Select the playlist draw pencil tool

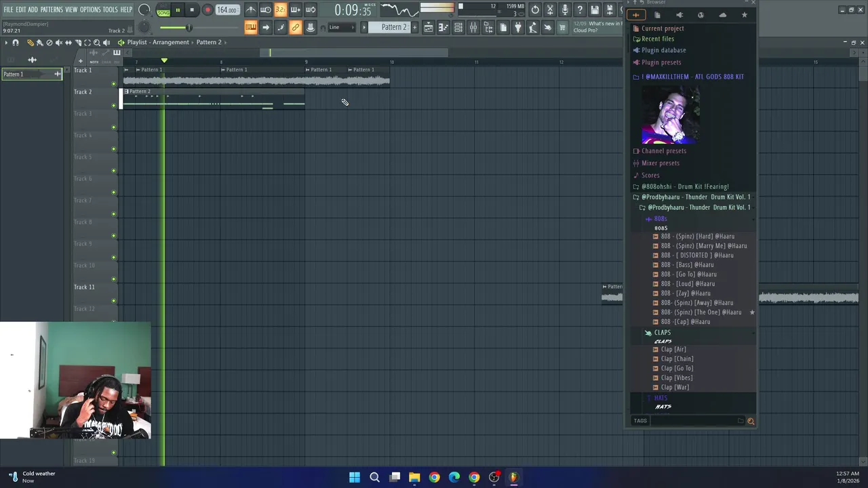point(30,43)
